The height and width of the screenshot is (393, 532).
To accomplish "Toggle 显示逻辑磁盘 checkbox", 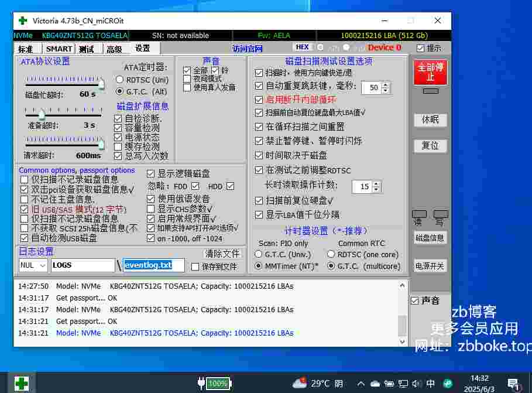I will tap(150, 173).
